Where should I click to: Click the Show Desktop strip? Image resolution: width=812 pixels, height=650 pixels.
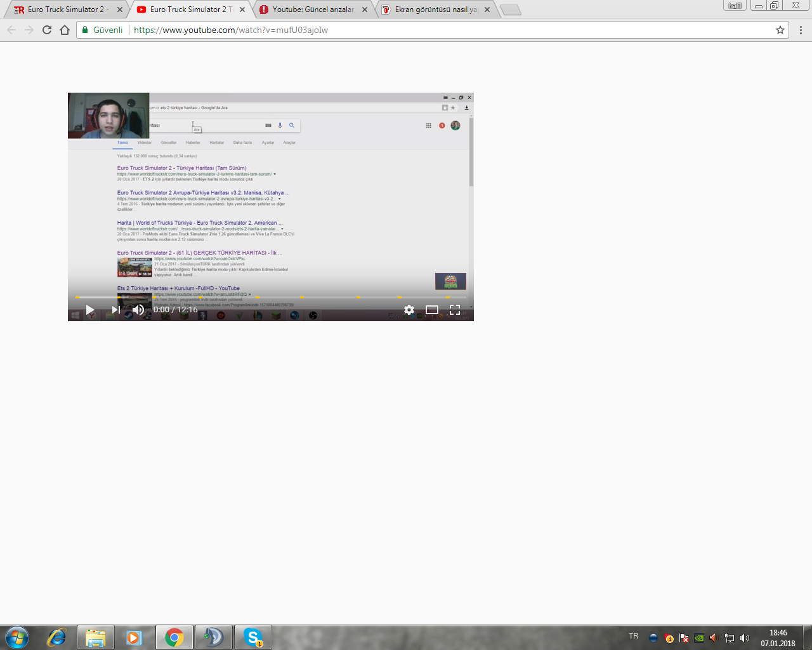(x=808, y=637)
